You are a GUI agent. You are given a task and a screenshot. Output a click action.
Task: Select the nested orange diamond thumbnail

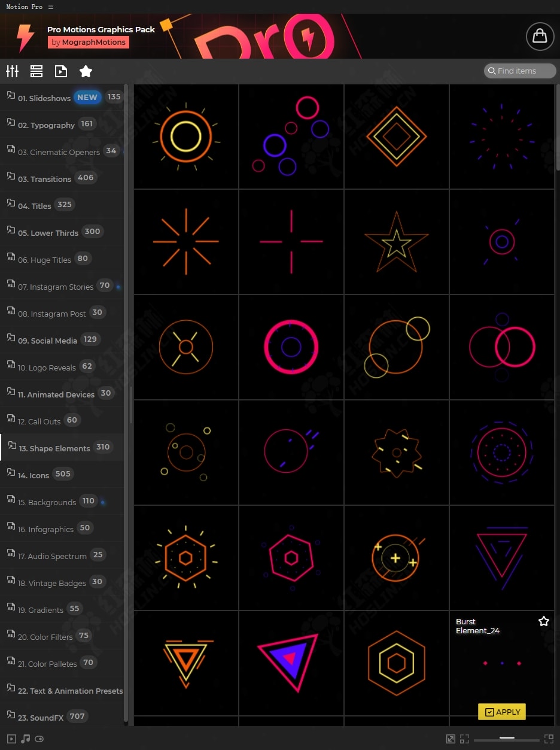pos(397,136)
